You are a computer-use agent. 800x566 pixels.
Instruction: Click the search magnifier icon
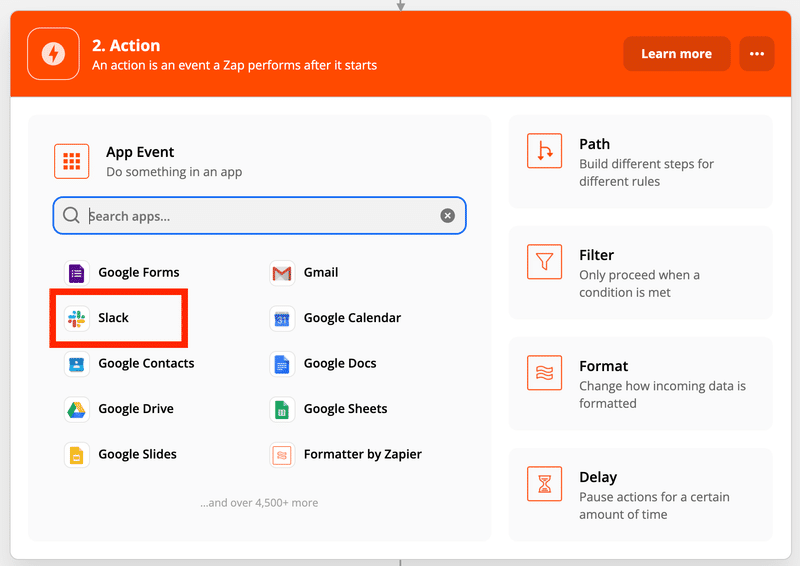coord(71,215)
